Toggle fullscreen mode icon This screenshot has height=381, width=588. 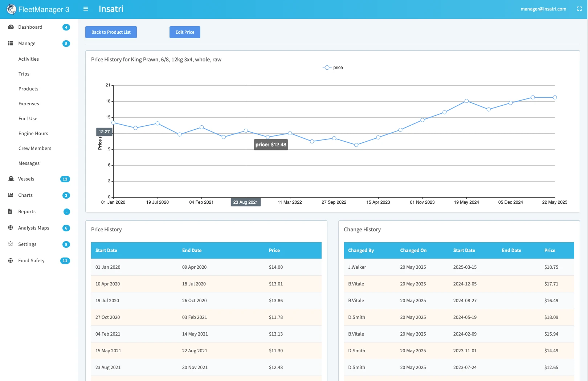coord(579,9)
